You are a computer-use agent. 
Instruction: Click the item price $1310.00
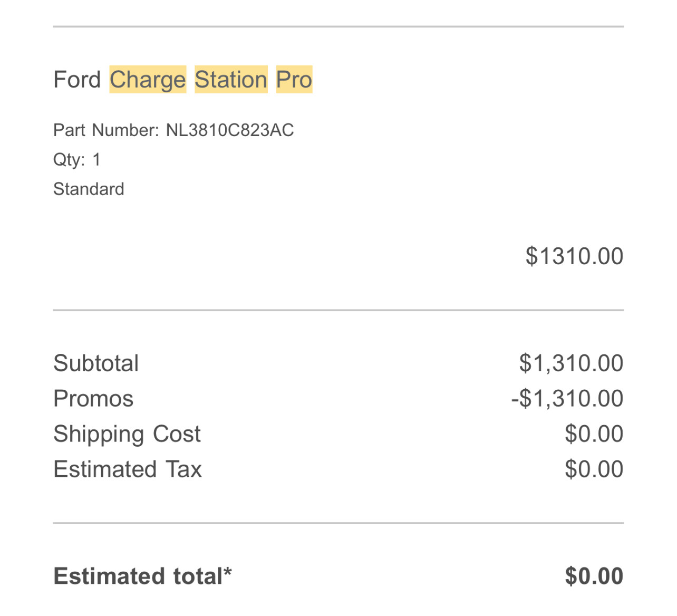coord(574,256)
